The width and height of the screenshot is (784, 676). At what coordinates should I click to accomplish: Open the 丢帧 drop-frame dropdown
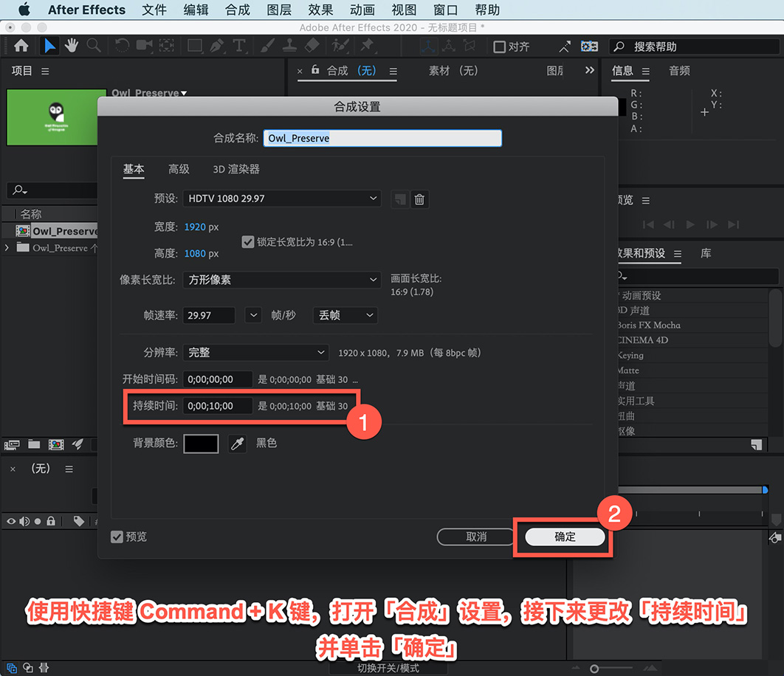(345, 315)
